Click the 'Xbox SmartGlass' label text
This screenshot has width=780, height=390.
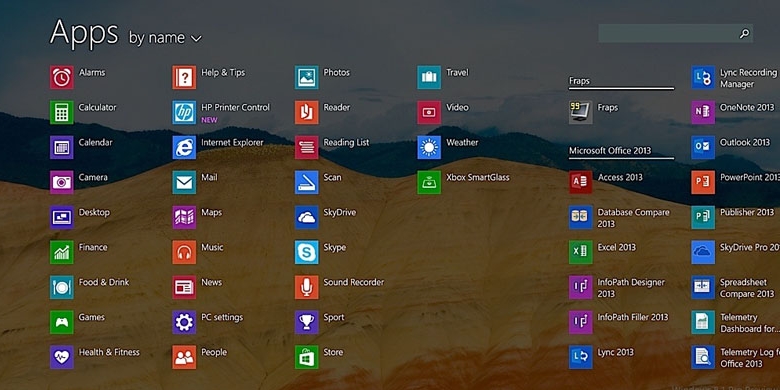[x=478, y=177]
